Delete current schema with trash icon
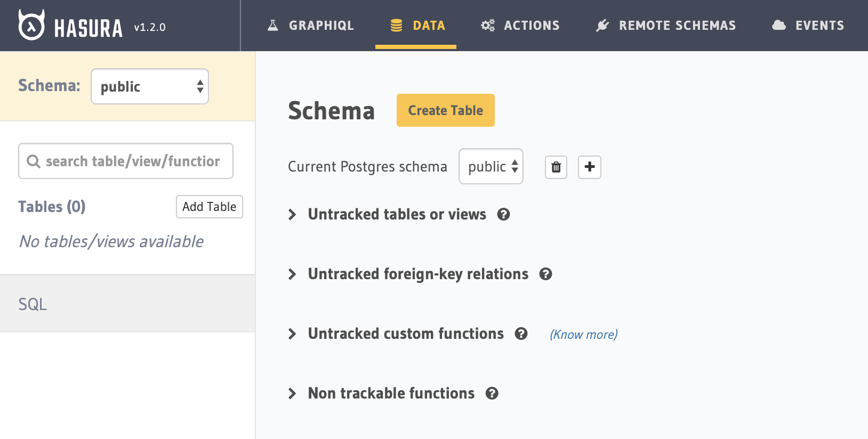Screen dimensions: 868x439 pos(556,167)
